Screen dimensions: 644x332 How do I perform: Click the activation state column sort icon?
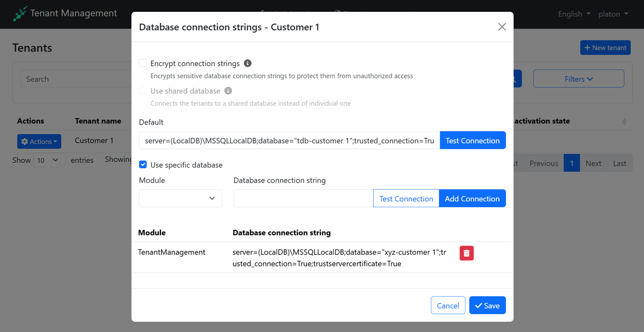(x=624, y=121)
